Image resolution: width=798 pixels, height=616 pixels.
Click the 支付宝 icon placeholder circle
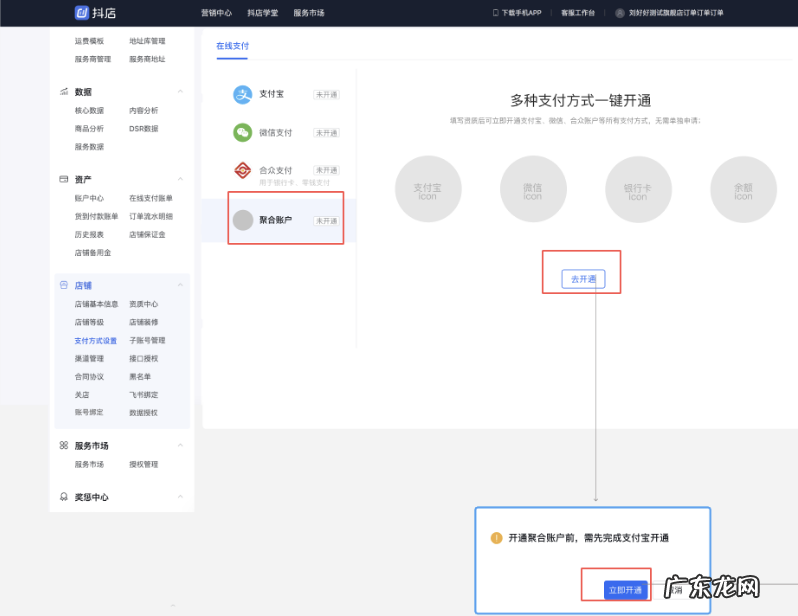[x=428, y=189]
